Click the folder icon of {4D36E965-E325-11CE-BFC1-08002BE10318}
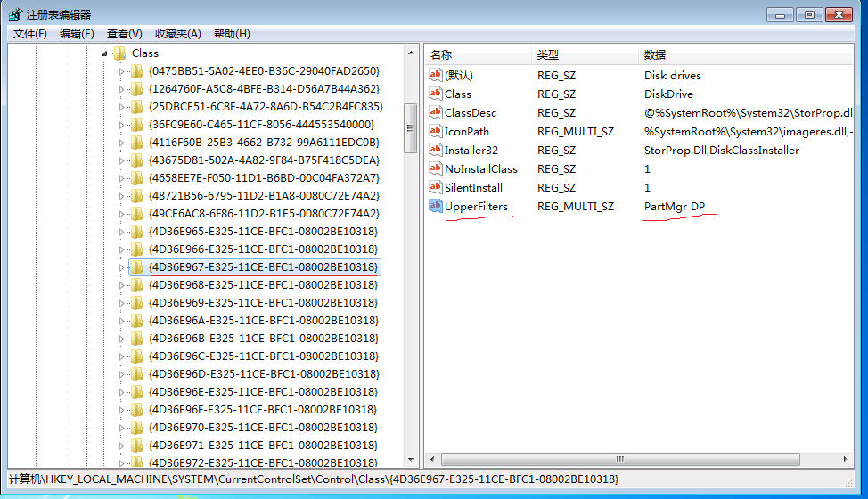The image size is (868, 499). [x=136, y=232]
